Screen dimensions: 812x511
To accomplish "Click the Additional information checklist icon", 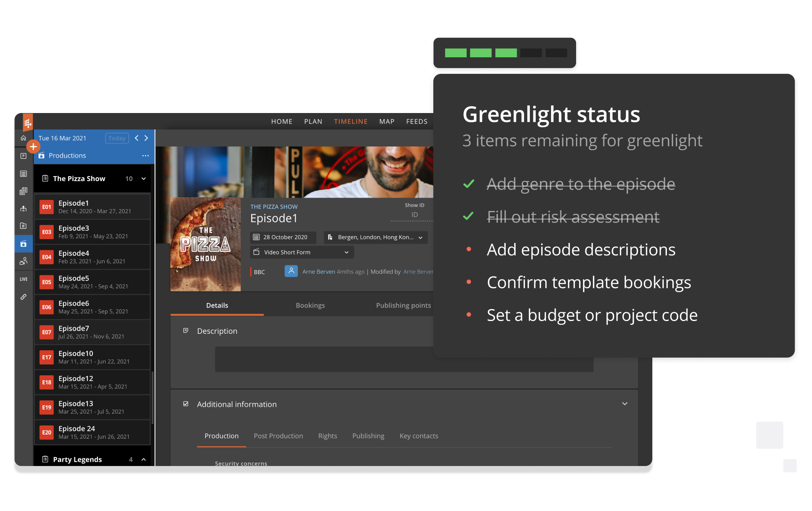I will [x=185, y=404].
